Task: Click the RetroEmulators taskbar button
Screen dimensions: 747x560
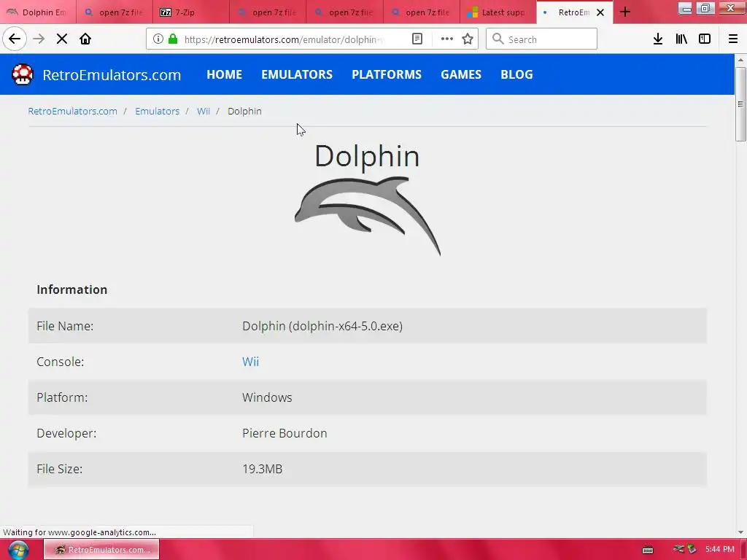Action: 101,550
